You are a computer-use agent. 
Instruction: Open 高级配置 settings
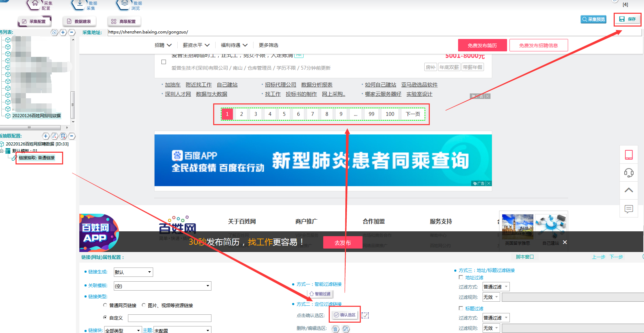click(x=124, y=21)
